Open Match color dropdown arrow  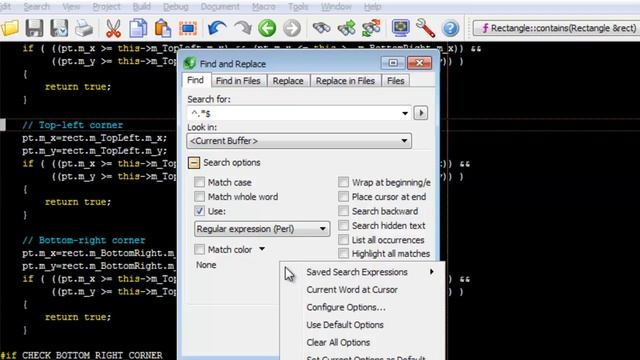(x=262, y=249)
